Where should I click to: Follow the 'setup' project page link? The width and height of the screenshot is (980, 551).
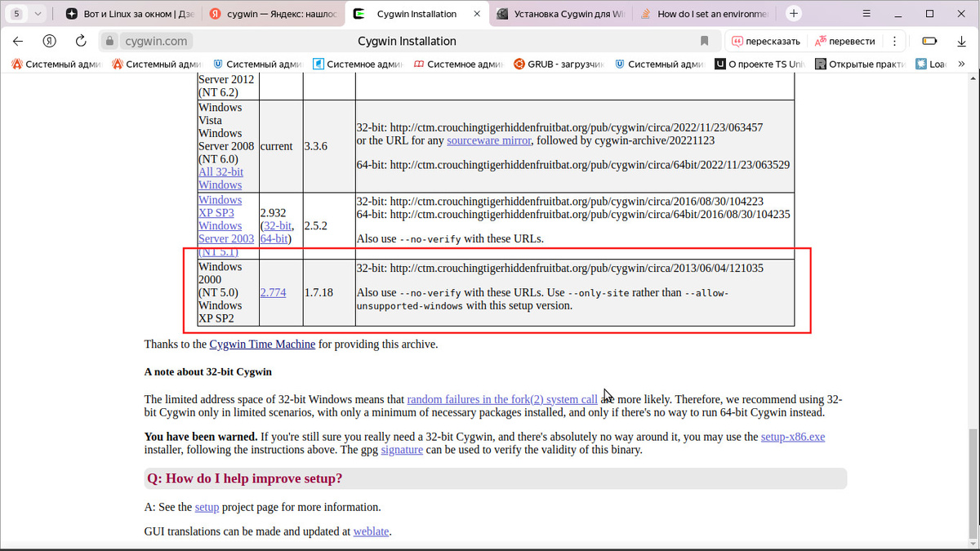(207, 507)
